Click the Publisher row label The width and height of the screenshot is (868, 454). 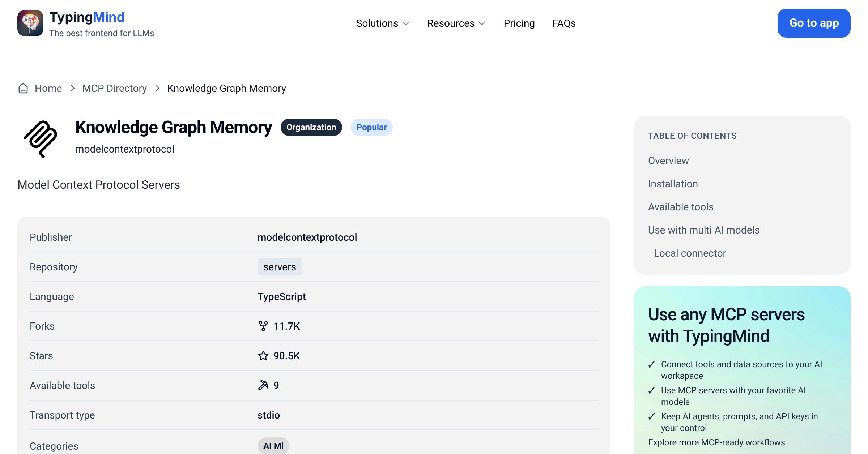tap(51, 237)
